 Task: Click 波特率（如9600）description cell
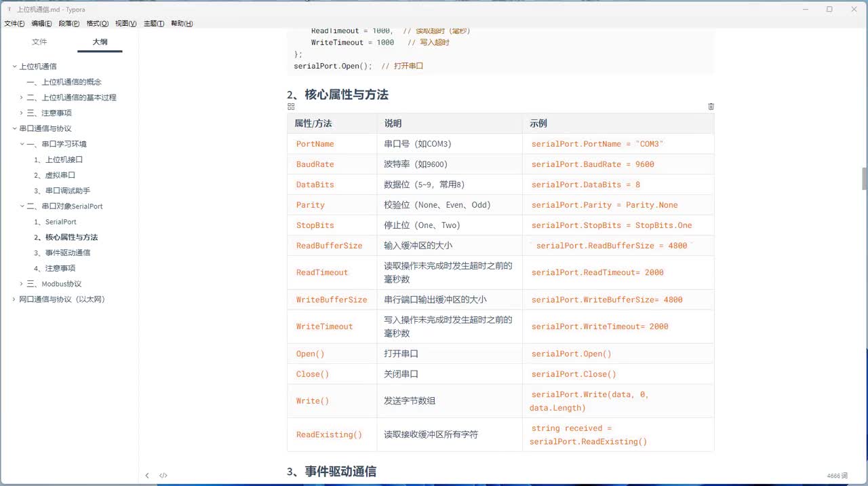(450, 164)
